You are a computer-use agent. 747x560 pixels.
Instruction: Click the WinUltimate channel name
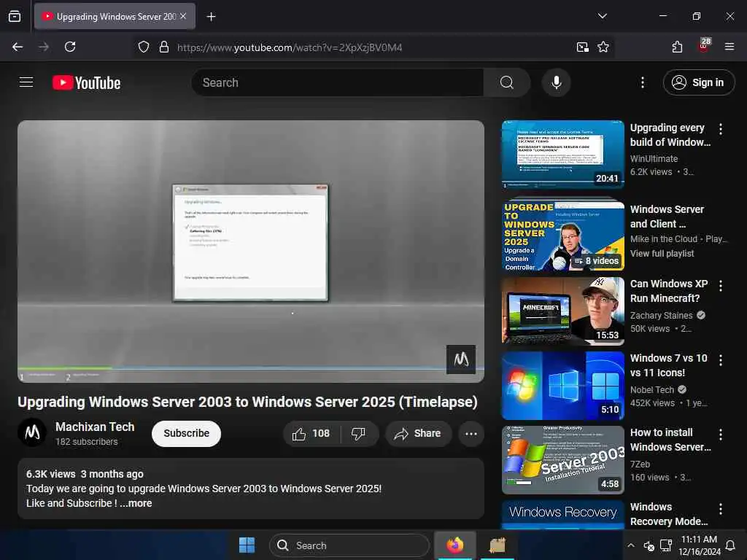(x=654, y=158)
